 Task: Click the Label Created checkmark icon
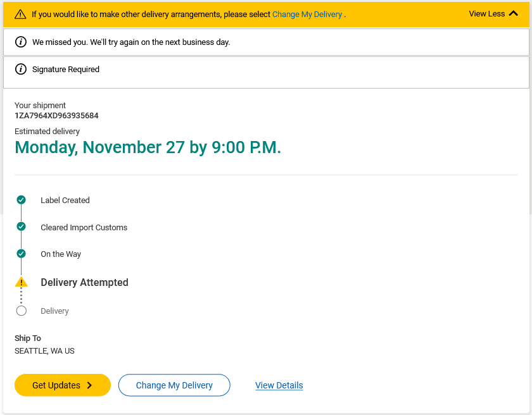click(21, 200)
